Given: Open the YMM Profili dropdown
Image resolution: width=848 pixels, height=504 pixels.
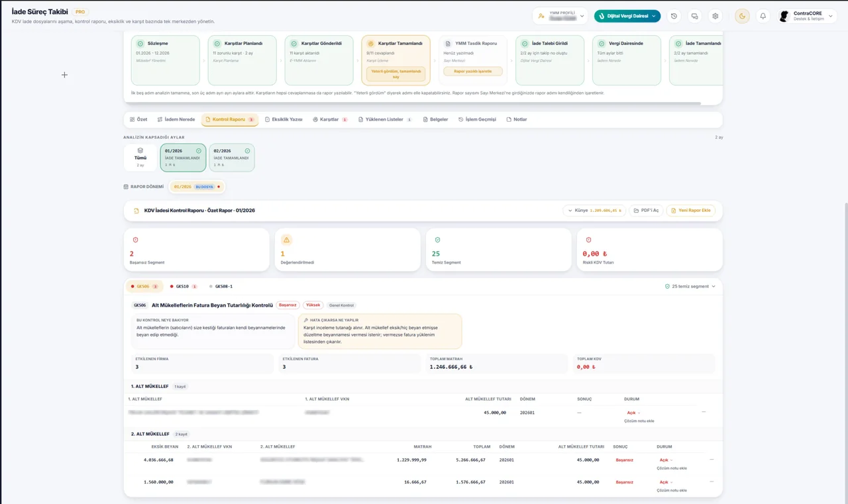Looking at the screenshot, I should click(560, 16).
